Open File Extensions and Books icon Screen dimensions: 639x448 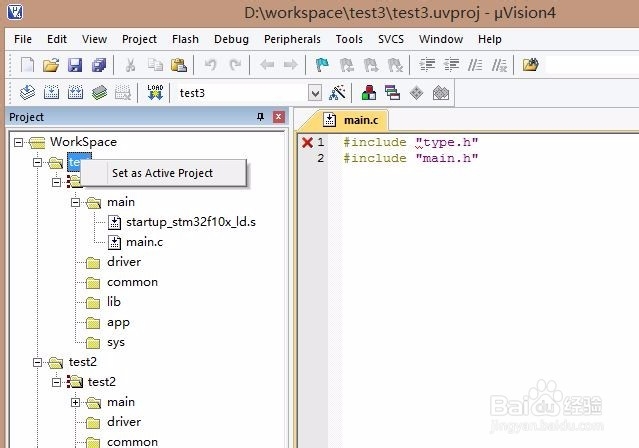(x=369, y=93)
